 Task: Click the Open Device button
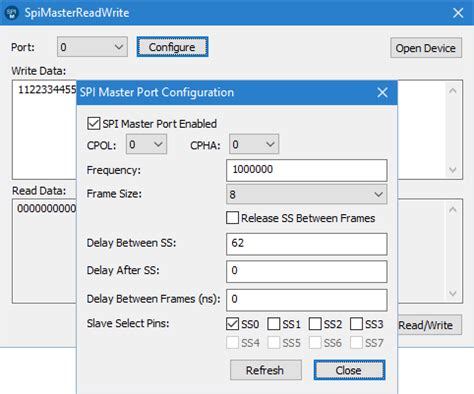click(x=426, y=48)
